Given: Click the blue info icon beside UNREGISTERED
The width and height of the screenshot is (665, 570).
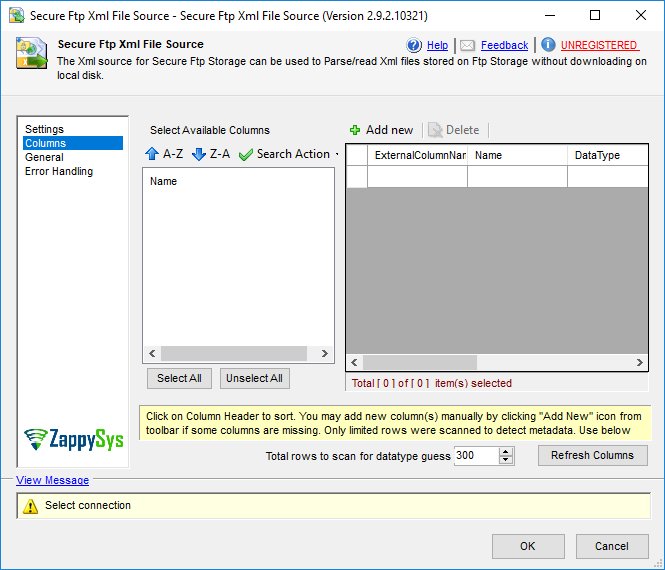Looking at the screenshot, I should [x=548, y=45].
